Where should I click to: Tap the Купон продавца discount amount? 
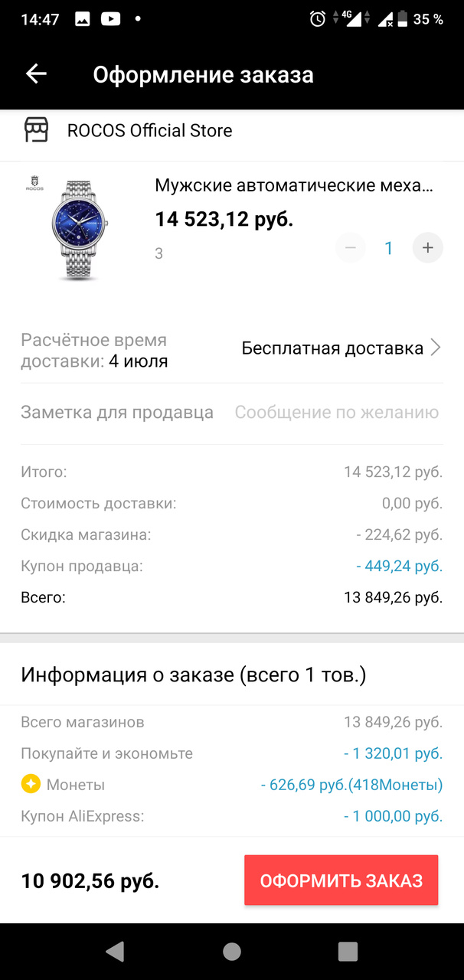click(x=399, y=567)
